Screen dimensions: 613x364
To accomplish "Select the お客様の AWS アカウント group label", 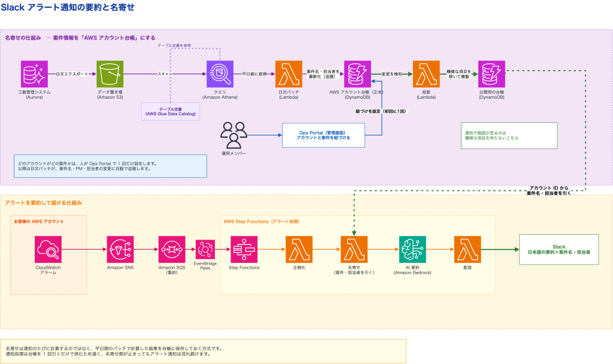I will pyautogui.click(x=39, y=222).
